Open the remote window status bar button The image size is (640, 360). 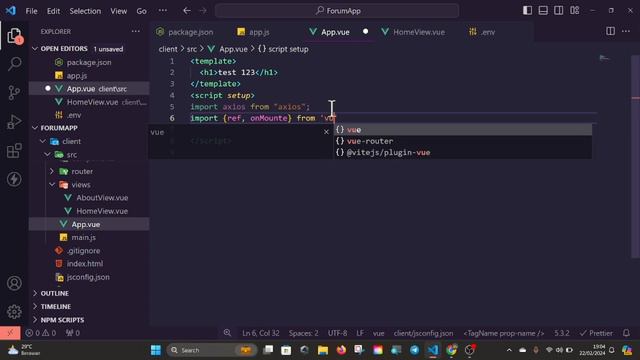pos(10,333)
